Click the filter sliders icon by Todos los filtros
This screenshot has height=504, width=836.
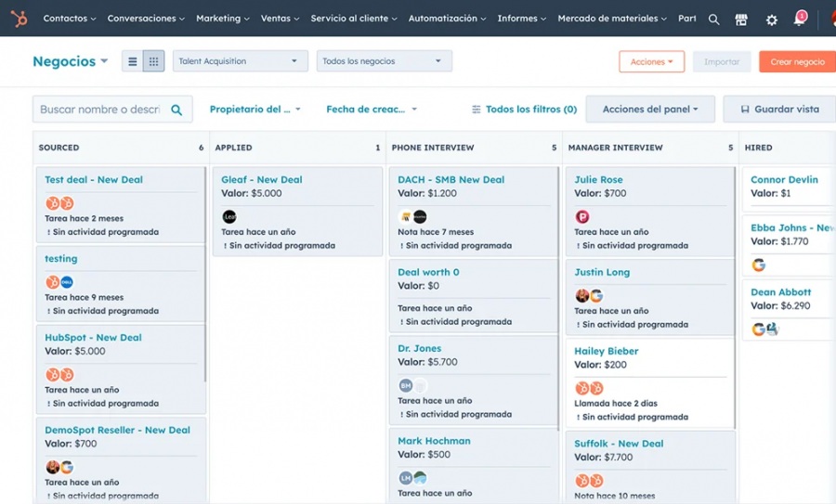click(x=477, y=110)
